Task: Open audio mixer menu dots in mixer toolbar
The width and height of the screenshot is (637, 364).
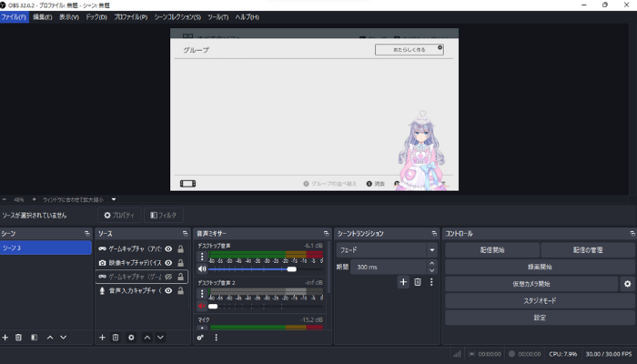Action: point(217,338)
